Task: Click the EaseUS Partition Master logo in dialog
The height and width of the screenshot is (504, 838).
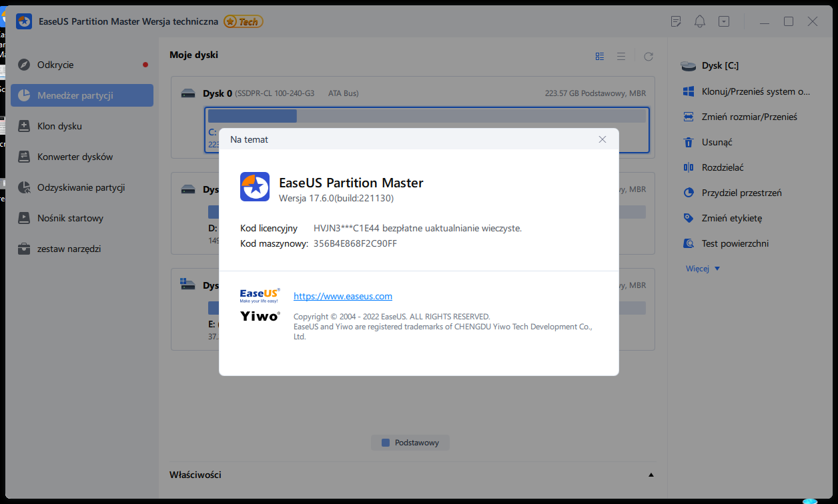Action: click(255, 187)
